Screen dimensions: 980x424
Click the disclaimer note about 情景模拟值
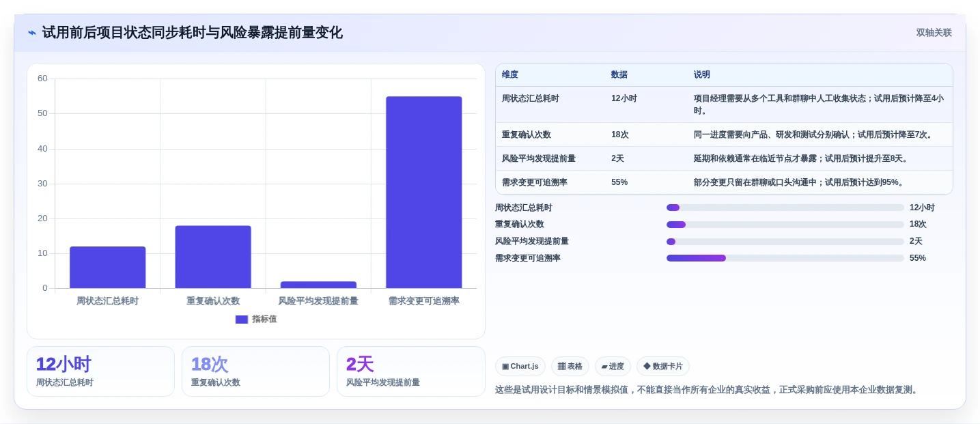point(707,390)
